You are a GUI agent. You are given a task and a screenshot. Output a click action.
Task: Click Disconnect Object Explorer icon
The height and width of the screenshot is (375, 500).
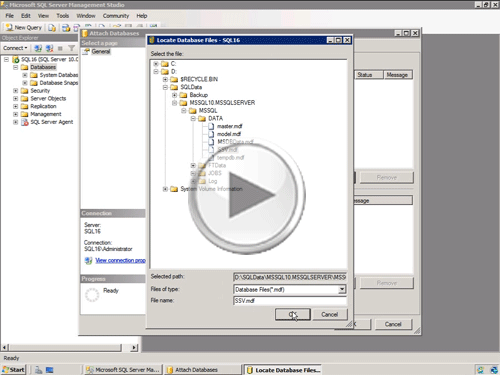tap(49, 48)
